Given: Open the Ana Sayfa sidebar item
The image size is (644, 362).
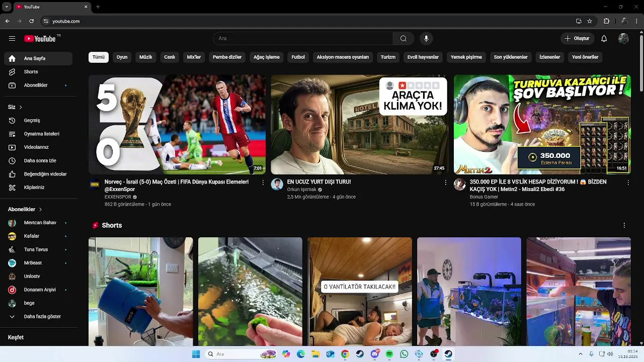Looking at the screenshot, I should click(x=38, y=58).
